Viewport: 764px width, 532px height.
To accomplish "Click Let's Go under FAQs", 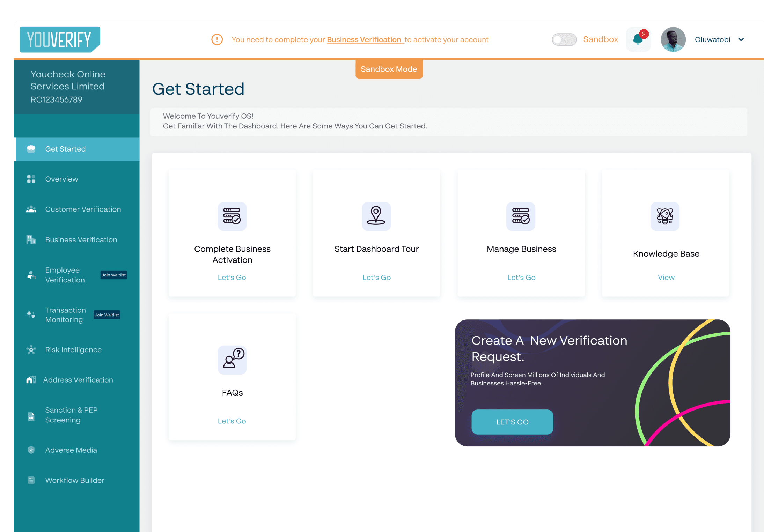I will [x=232, y=421].
